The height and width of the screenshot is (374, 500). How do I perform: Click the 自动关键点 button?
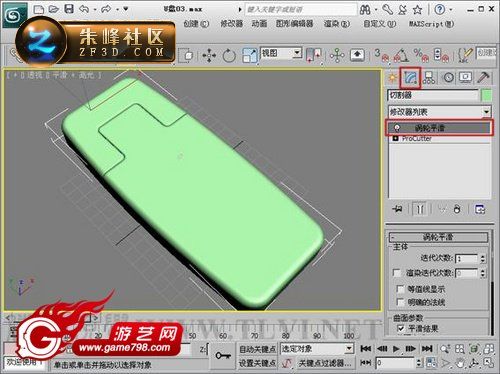(257, 349)
